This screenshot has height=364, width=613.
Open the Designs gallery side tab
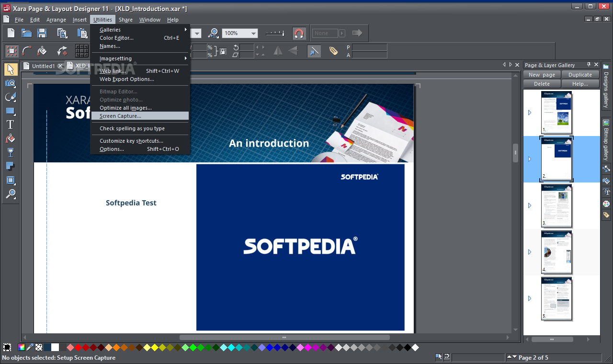(x=606, y=86)
